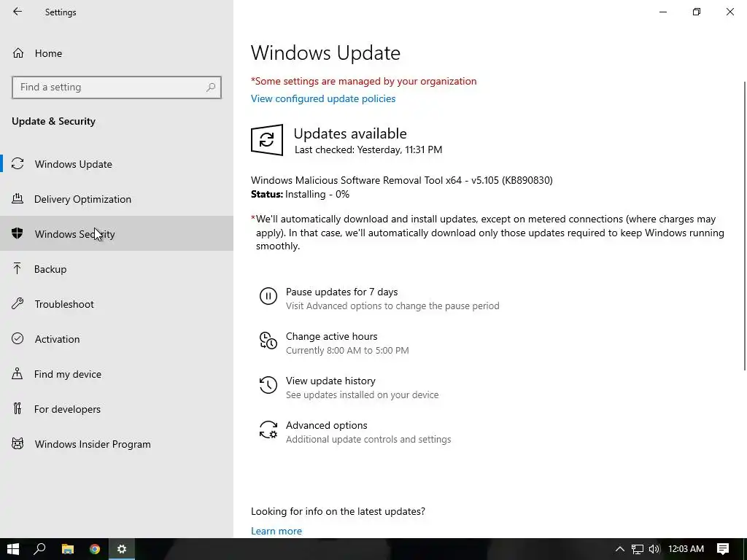Open the Windows Start menu
The width and height of the screenshot is (747, 560).
click(x=13, y=549)
